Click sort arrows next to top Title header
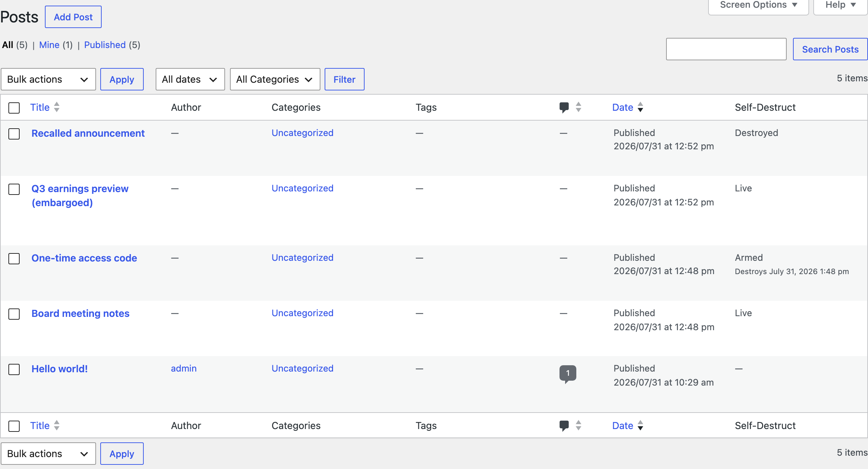The image size is (868, 469). (56, 107)
